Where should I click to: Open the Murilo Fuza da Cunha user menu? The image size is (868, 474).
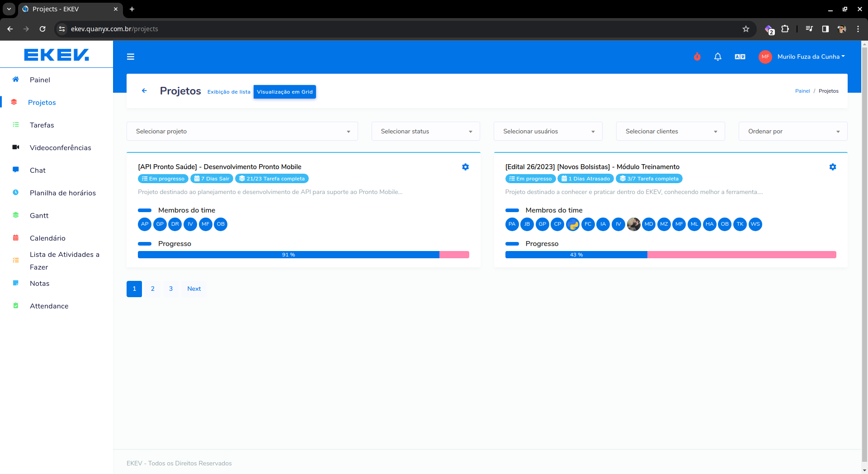pos(810,57)
